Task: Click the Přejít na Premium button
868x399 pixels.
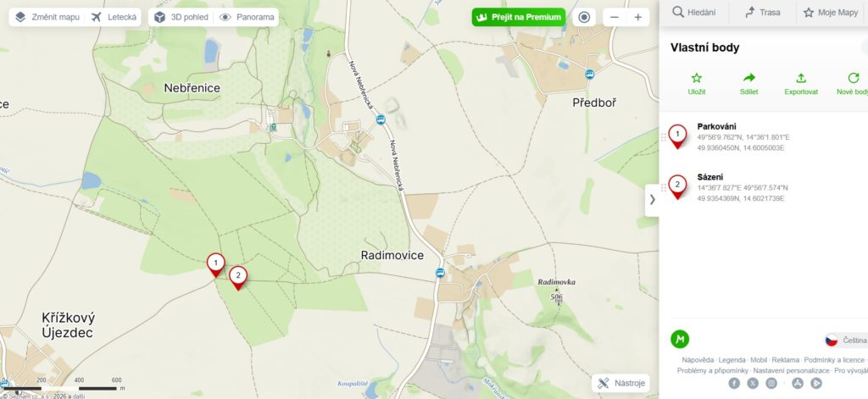Action: (519, 17)
